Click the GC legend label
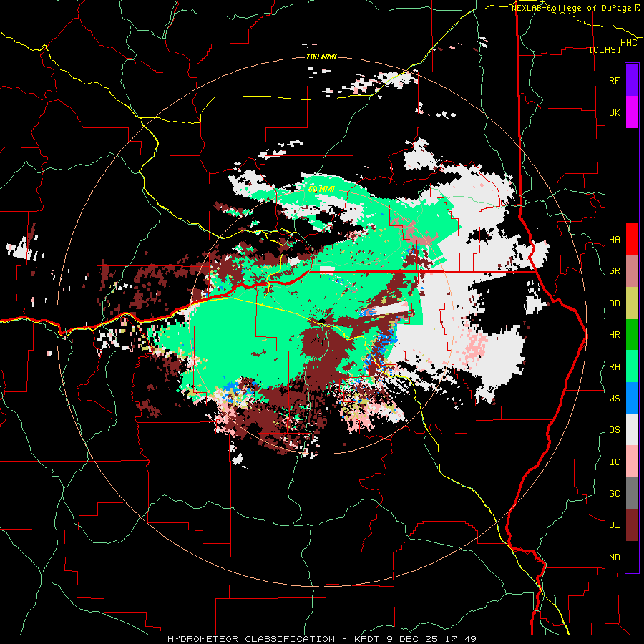Viewport: 644px width, 644px height. tap(614, 494)
